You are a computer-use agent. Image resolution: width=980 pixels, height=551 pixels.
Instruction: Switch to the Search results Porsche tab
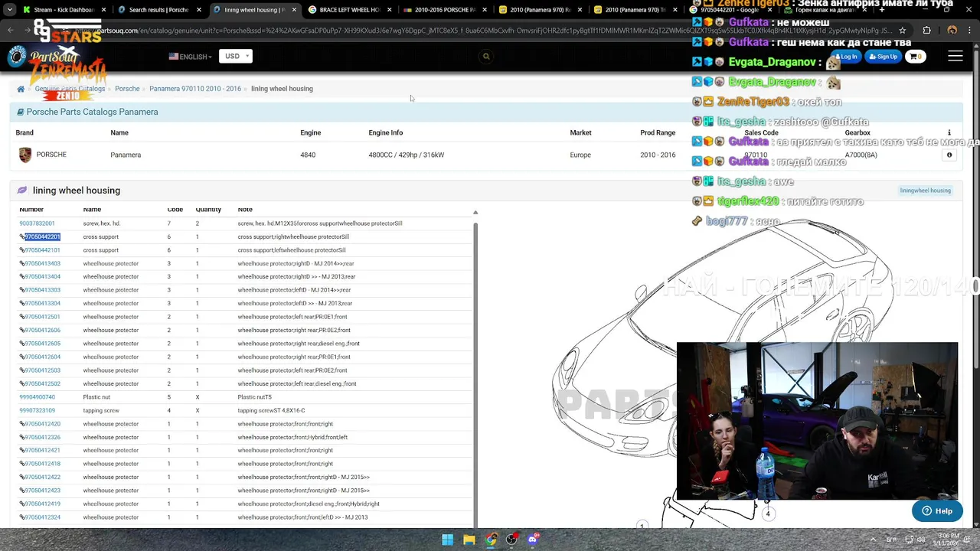(158, 10)
